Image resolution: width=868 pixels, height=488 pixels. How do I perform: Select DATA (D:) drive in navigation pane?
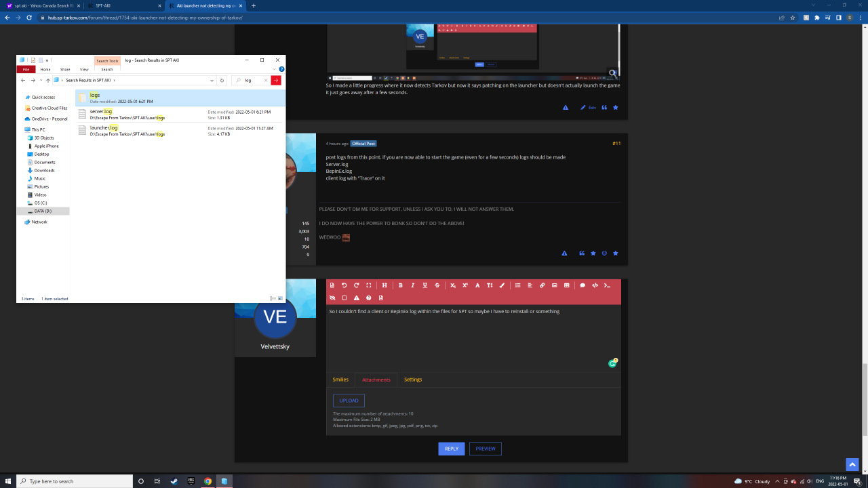(x=43, y=211)
